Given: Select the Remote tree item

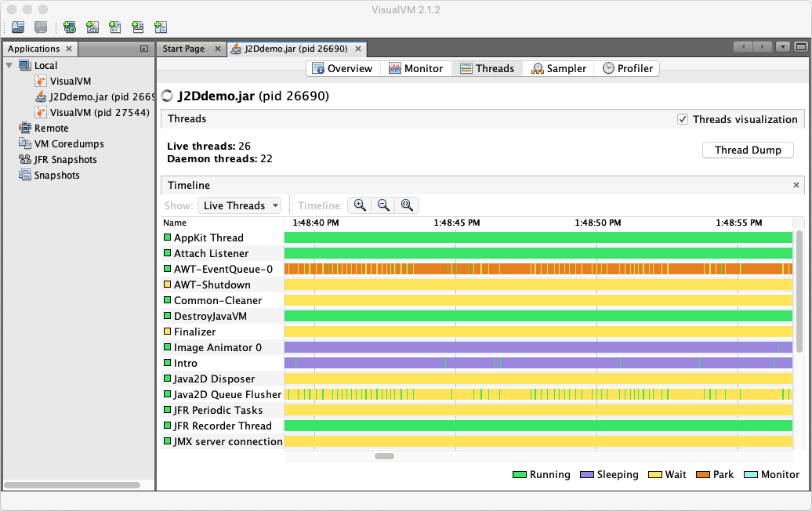Looking at the screenshot, I should 51,128.
